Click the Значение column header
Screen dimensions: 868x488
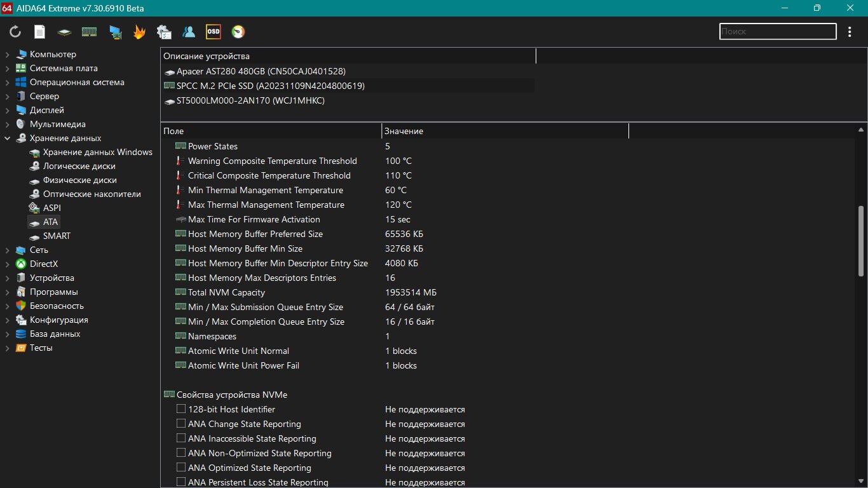point(505,131)
